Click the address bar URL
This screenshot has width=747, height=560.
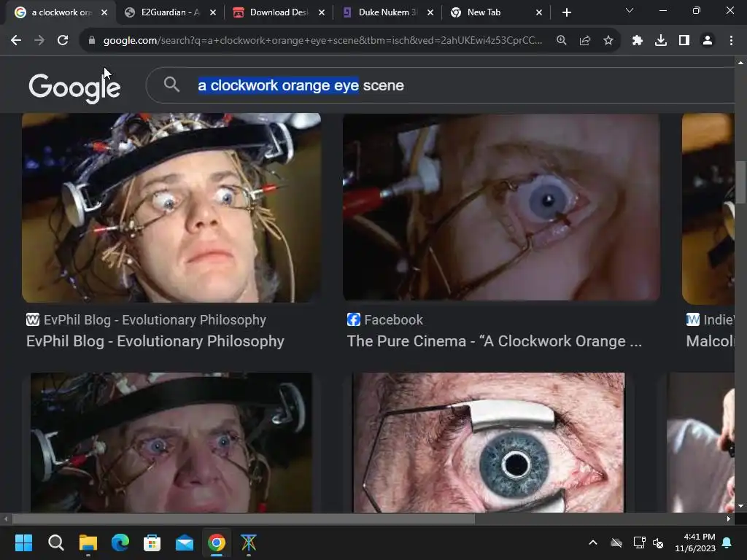[x=322, y=41]
